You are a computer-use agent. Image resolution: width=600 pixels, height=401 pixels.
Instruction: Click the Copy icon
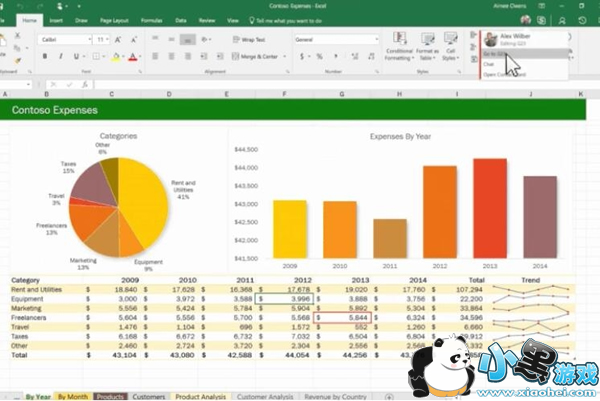pos(17,48)
